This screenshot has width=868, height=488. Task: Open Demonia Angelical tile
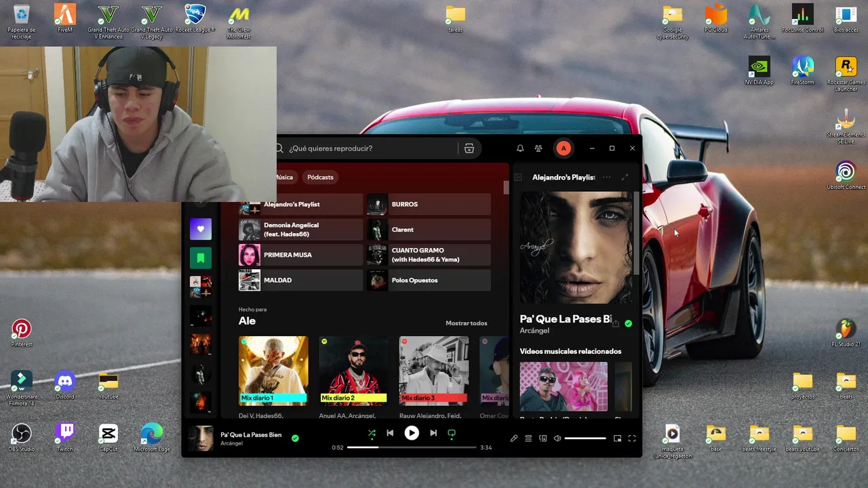[x=300, y=230]
